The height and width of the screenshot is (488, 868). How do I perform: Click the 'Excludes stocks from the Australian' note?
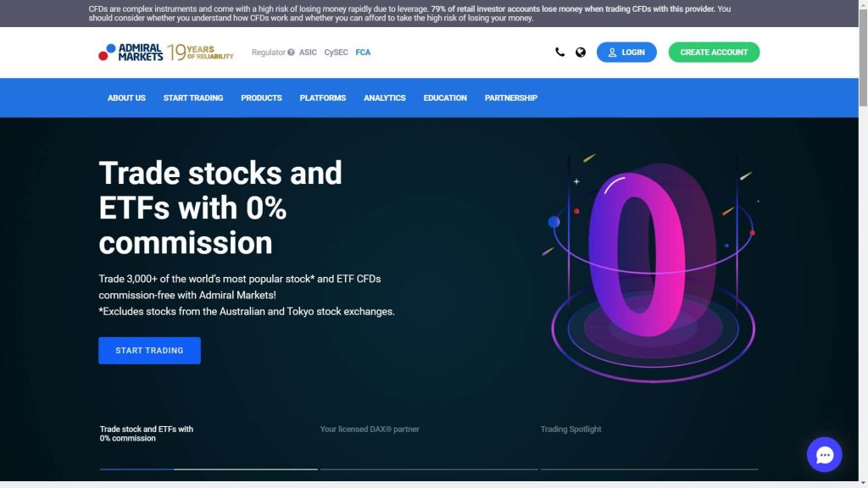(x=247, y=312)
